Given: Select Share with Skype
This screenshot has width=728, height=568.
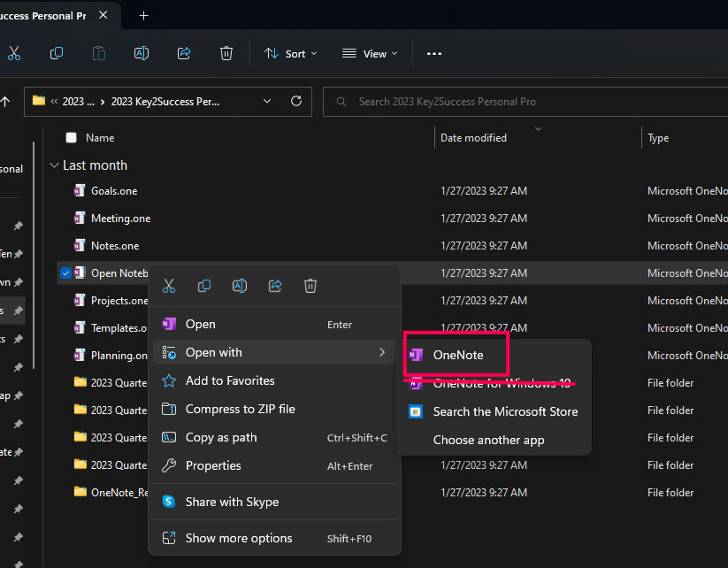Looking at the screenshot, I should click(276, 502).
